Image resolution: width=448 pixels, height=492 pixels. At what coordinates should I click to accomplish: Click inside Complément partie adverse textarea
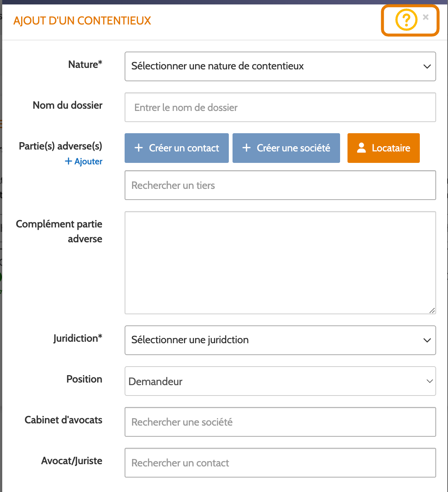280,263
